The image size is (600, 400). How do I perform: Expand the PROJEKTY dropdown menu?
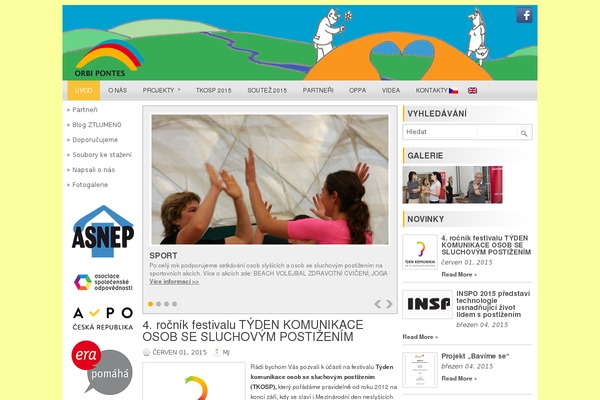pos(161,90)
